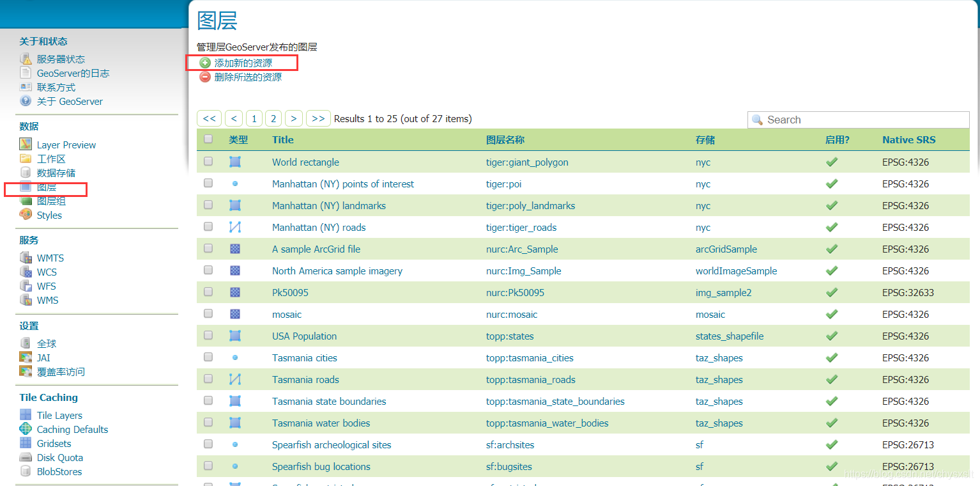Check the A sample ArcGrid file checkbox

click(208, 249)
